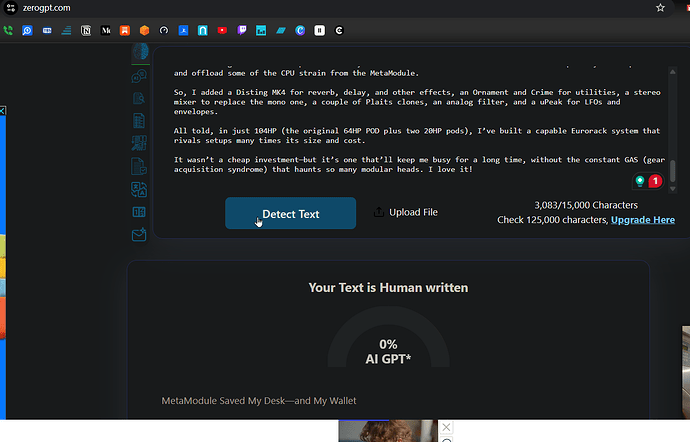This screenshot has width=690, height=442.
Task: Open the Twitch bookmark
Action: [x=242, y=30]
